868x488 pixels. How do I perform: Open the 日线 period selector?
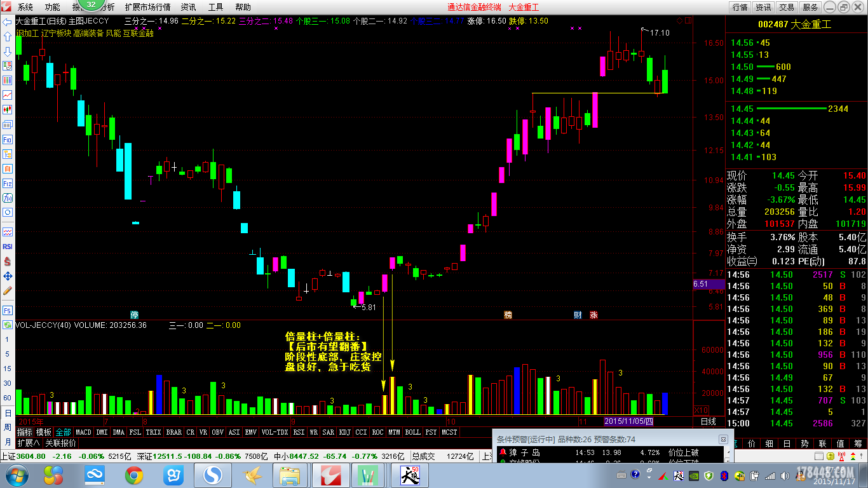(x=708, y=421)
